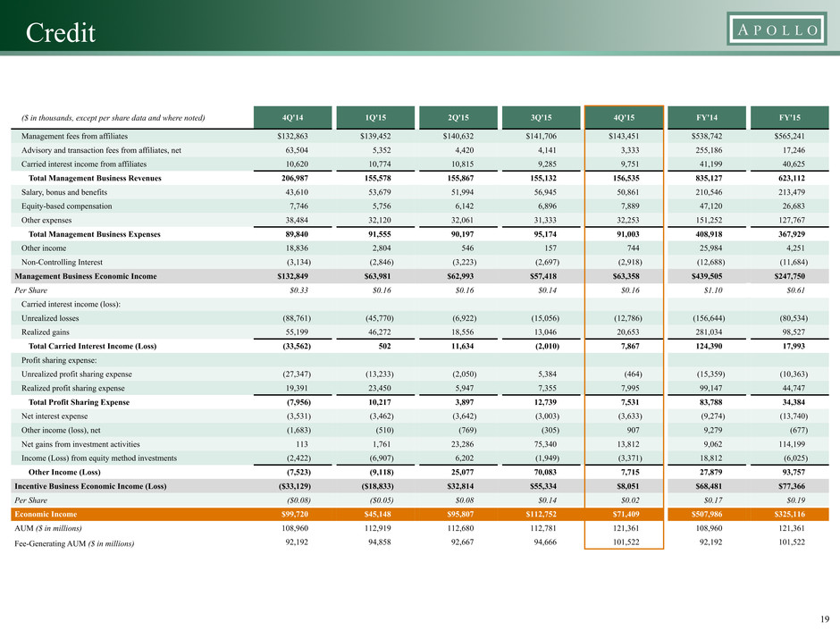Image resolution: width=840 pixels, height=630 pixels.
Task: Click FY'15 economic income value $325,116
Action: pos(790,515)
